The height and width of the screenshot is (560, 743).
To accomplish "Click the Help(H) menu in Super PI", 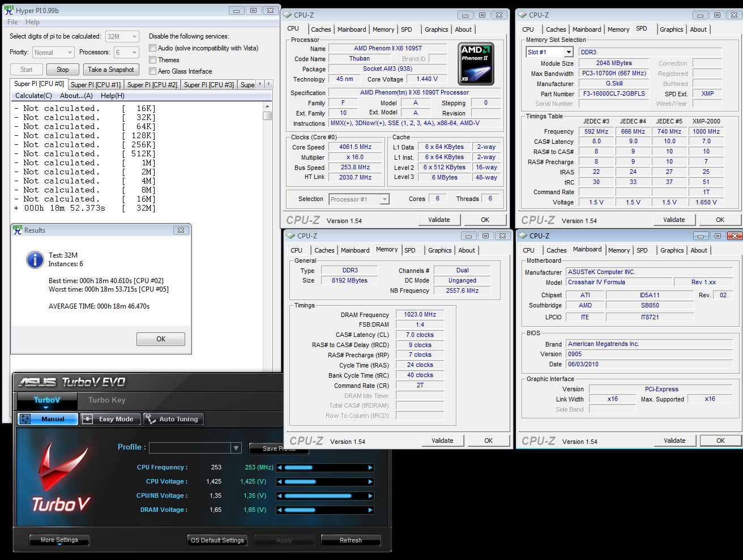I will click(113, 96).
